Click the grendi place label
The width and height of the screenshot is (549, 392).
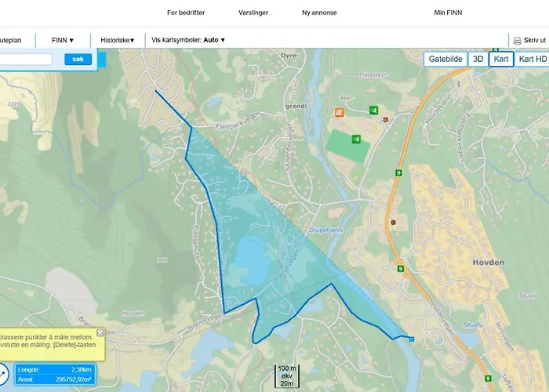296,106
